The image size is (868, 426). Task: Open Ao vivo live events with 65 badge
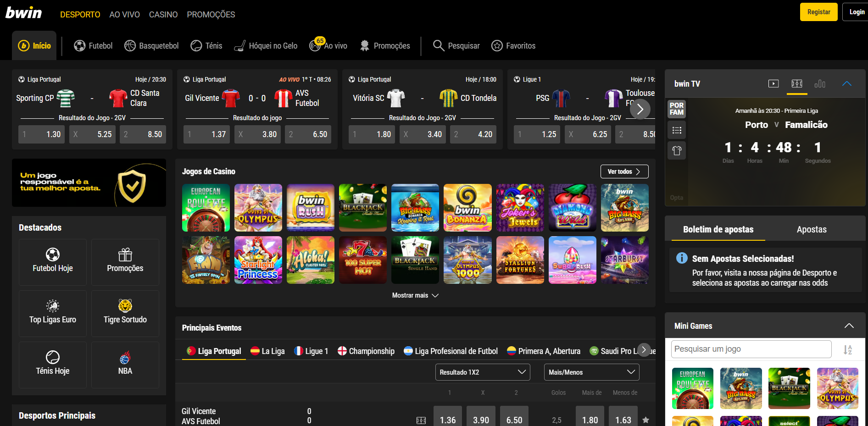click(328, 45)
